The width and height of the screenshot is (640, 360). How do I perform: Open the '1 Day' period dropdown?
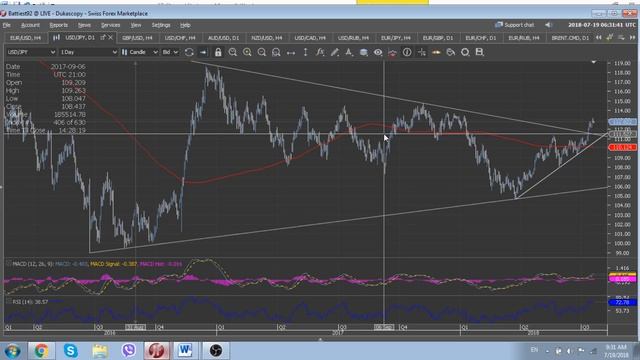(x=88, y=52)
